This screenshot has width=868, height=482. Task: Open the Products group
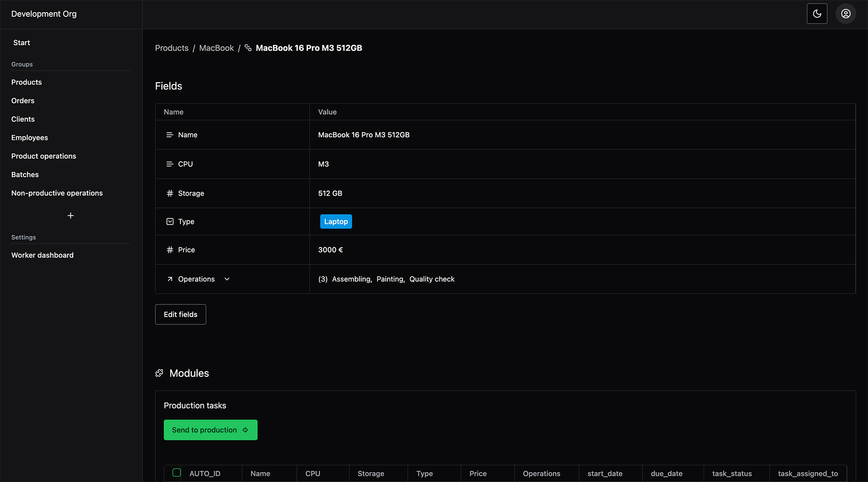(x=27, y=82)
